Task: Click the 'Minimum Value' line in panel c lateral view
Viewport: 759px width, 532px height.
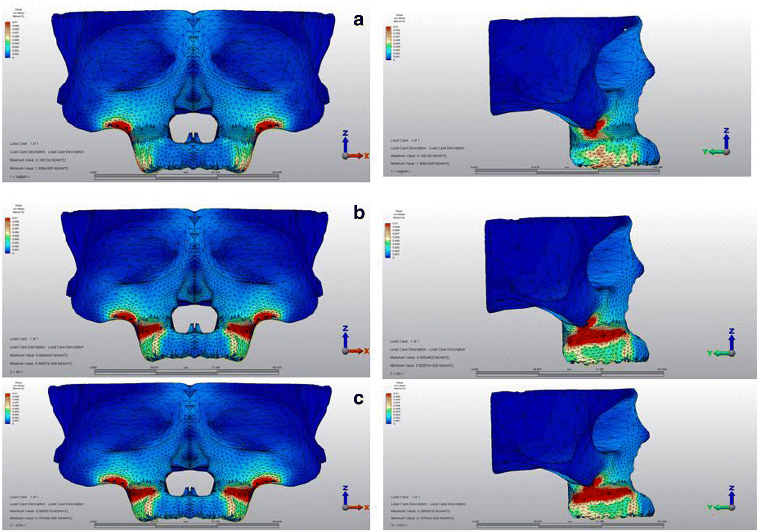Action: pyautogui.click(x=422, y=518)
